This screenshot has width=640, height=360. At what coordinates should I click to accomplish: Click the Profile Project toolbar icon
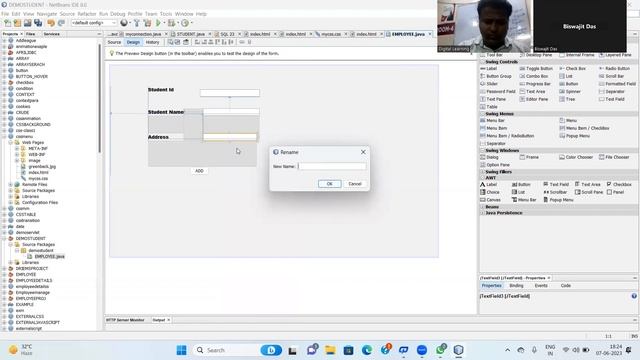pos(185,23)
